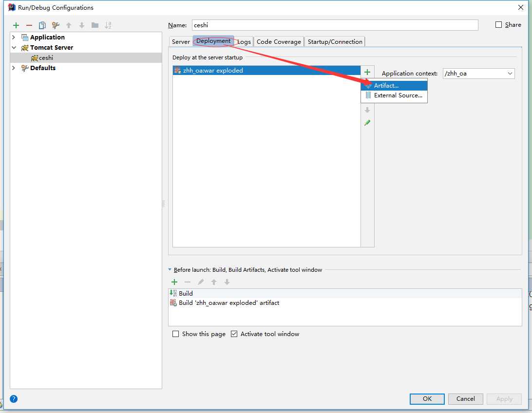The image size is (532, 413).
Task: Edit deployment item pencil icon
Action: coord(367,123)
